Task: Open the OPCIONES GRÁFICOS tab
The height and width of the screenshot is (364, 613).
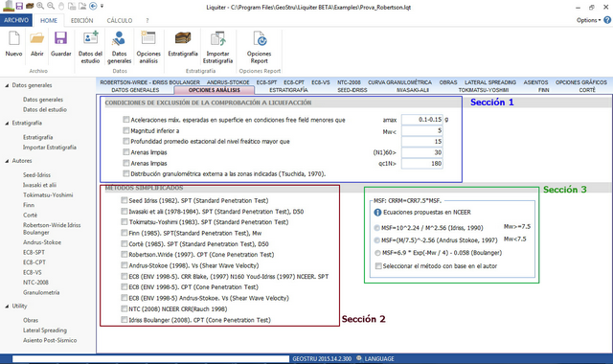Action: pyautogui.click(x=581, y=82)
